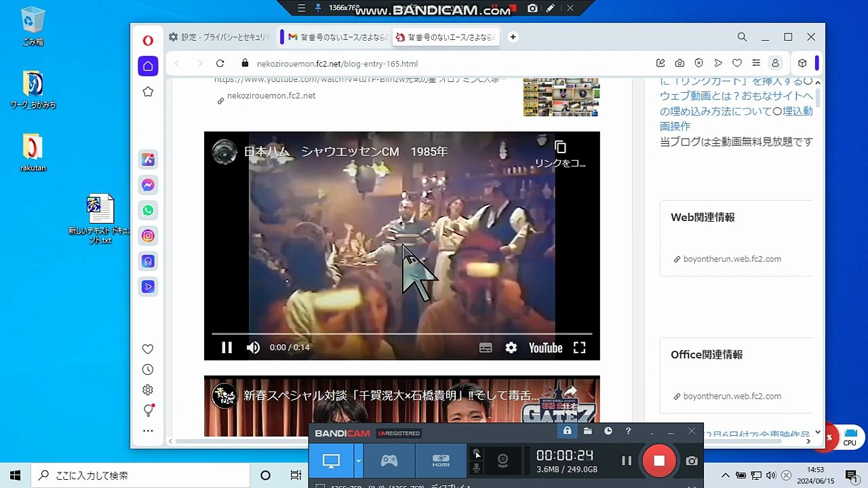Select Bandicam HDMI device recording mode
This screenshot has width=868, height=488.
pyautogui.click(x=441, y=461)
